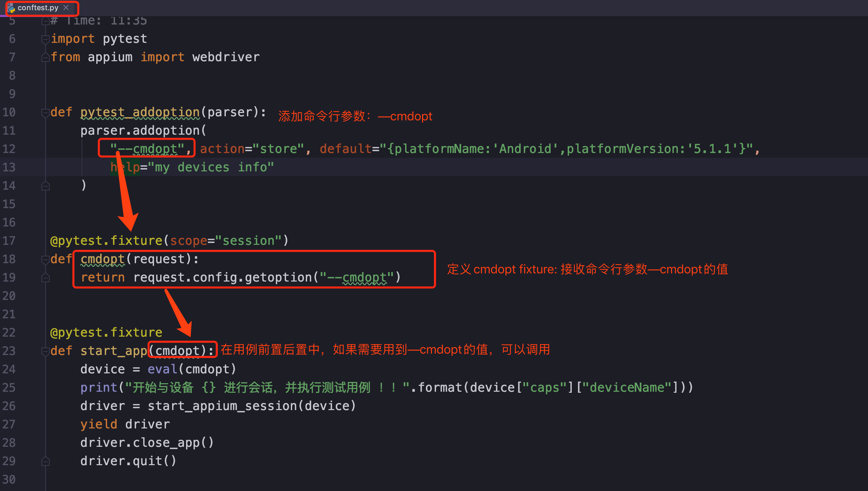
Task: Click the webdriver import name on line 7
Action: click(x=226, y=57)
